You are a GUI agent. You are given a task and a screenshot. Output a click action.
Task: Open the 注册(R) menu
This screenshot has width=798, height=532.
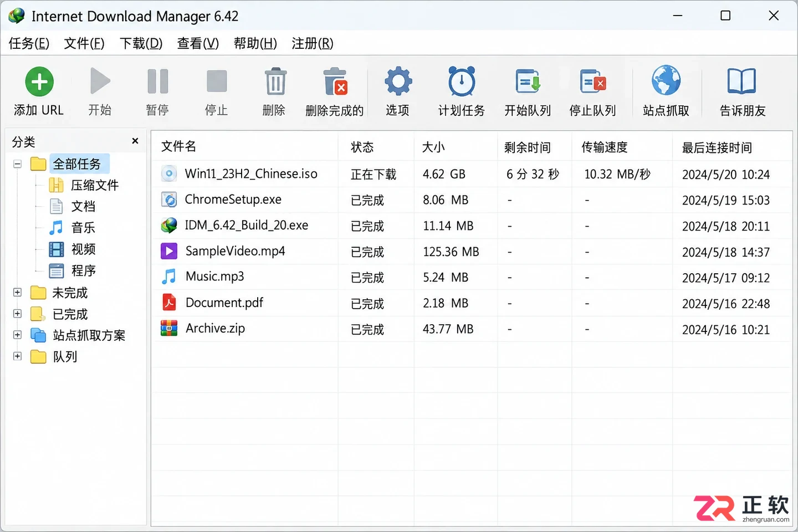coord(313,43)
